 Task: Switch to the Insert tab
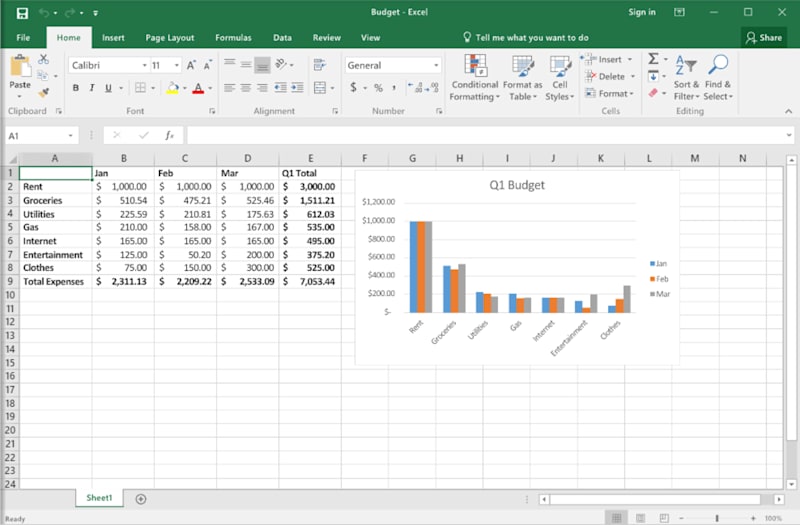113,38
